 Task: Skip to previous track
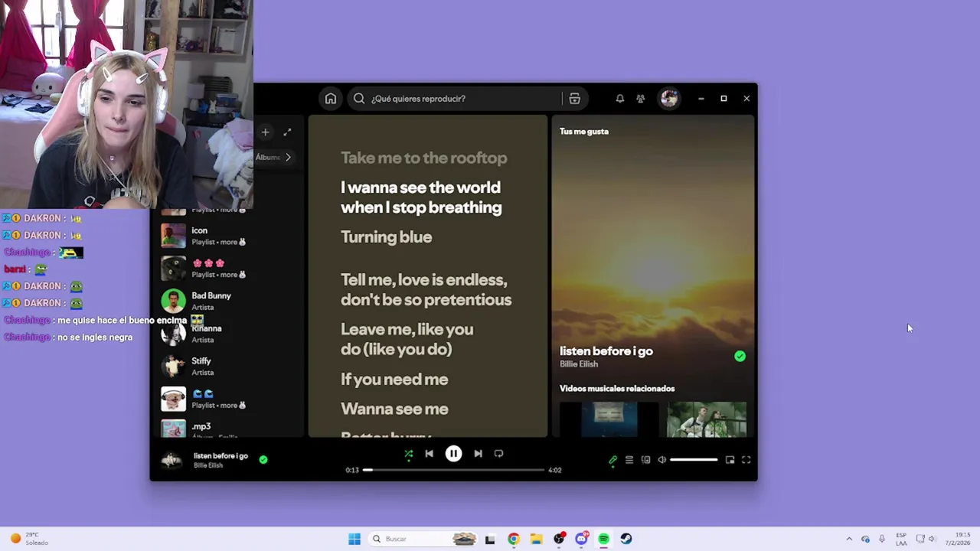(429, 454)
